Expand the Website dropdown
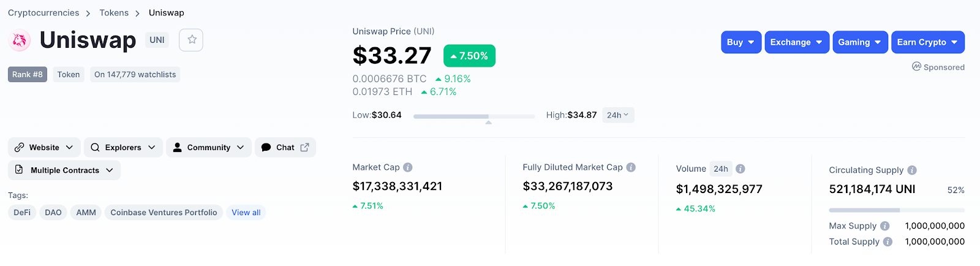 pyautogui.click(x=44, y=147)
